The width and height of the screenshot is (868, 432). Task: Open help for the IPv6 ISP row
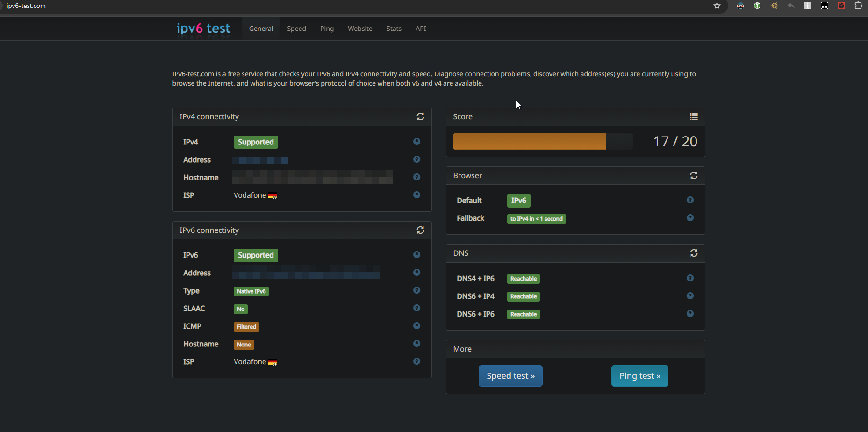(416, 361)
